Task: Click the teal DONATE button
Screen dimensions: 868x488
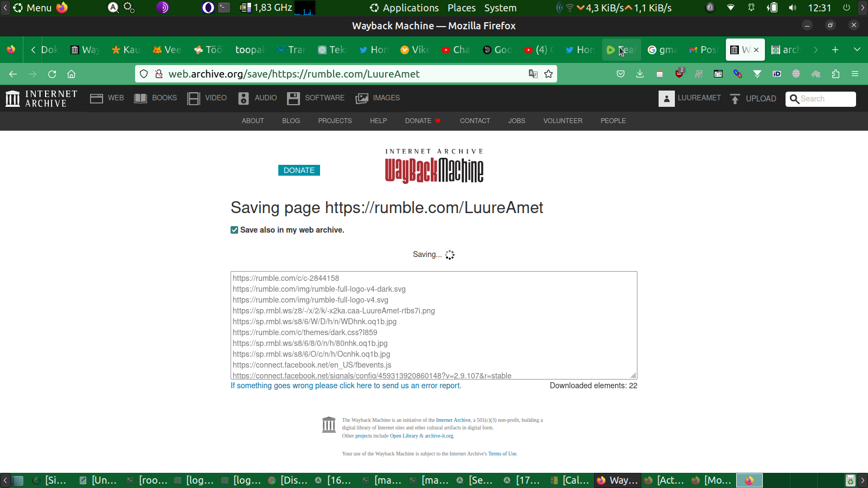Action: 299,170
